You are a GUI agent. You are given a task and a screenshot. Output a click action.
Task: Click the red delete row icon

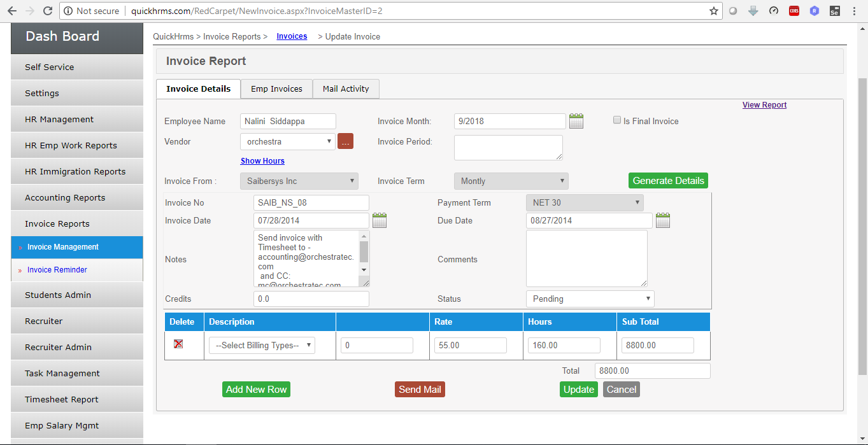point(179,344)
